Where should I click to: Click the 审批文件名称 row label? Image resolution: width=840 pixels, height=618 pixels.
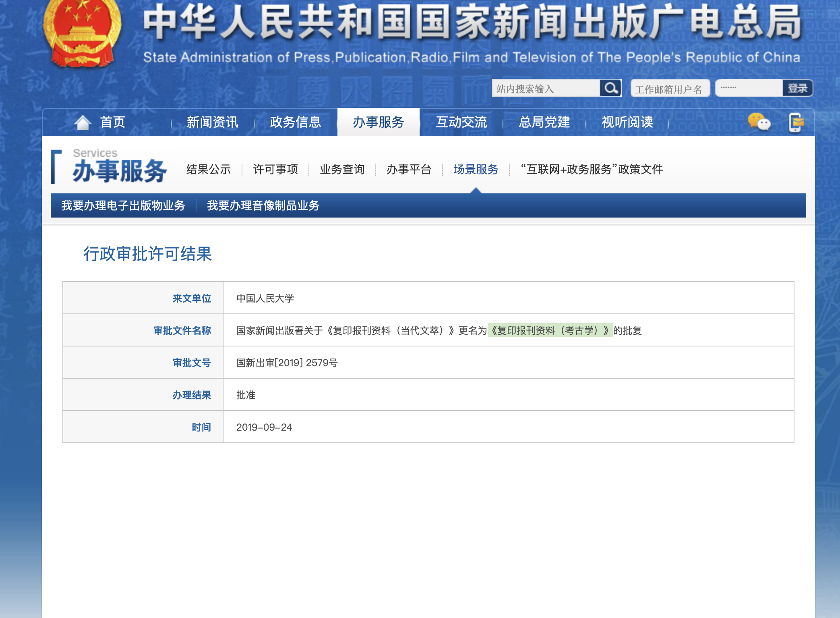182,330
